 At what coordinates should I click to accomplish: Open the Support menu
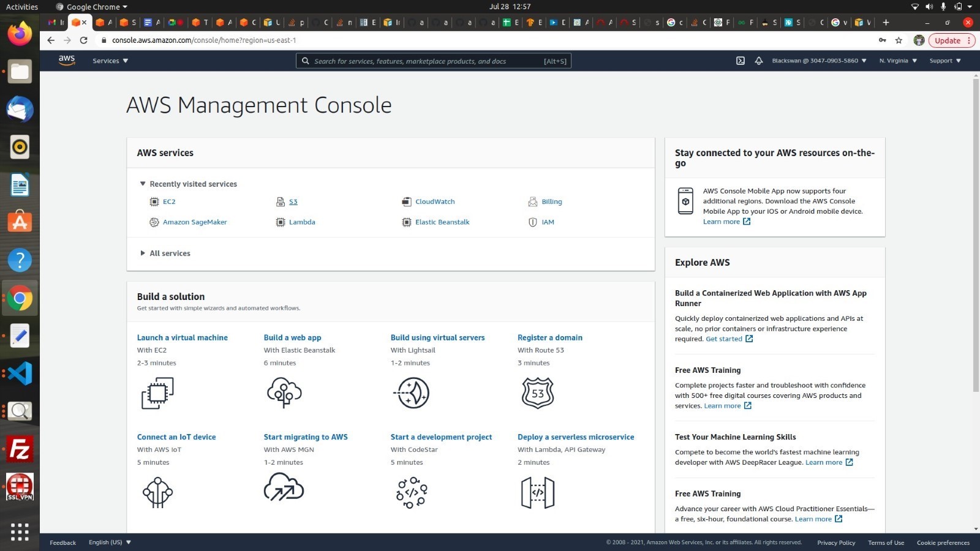point(944,61)
